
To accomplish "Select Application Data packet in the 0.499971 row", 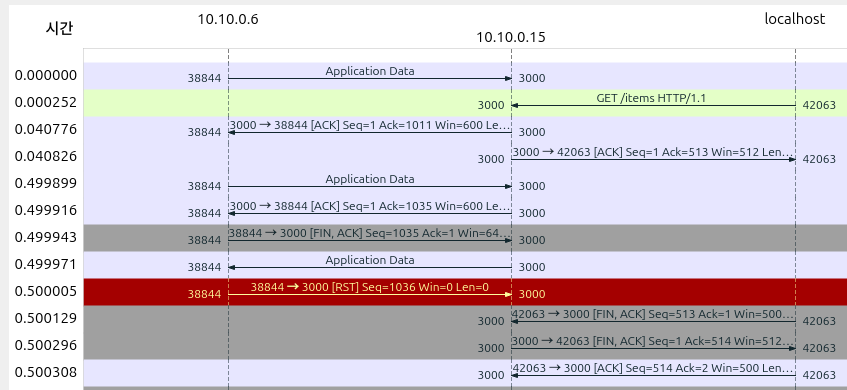I will tap(370, 260).
